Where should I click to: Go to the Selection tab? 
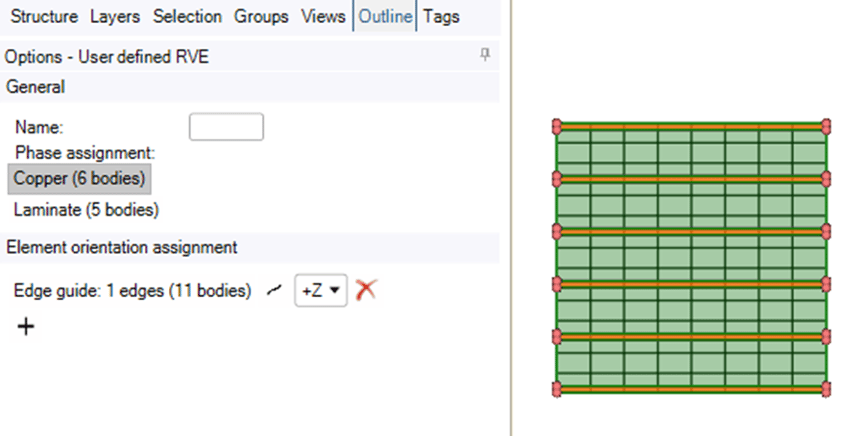tap(189, 17)
